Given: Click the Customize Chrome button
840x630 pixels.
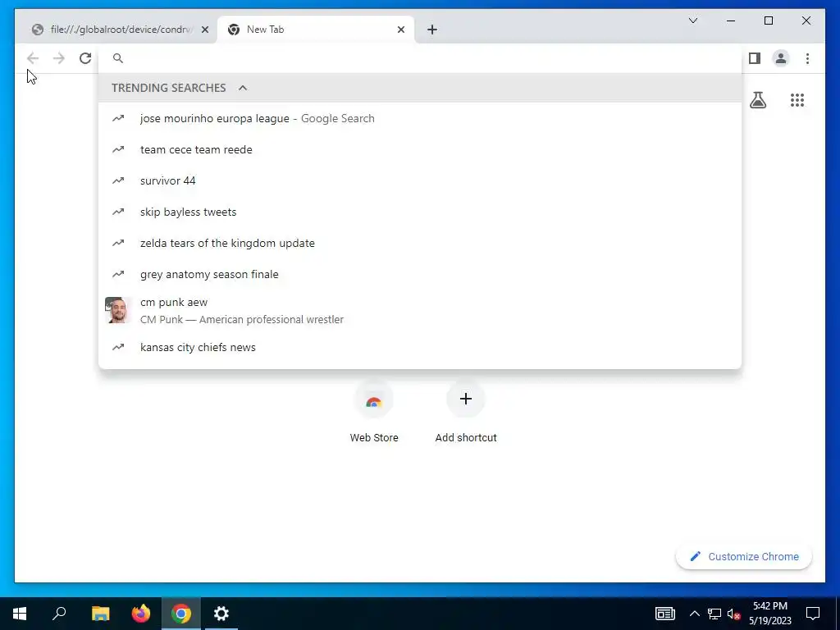Looking at the screenshot, I should pyautogui.click(x=743, y=557).
